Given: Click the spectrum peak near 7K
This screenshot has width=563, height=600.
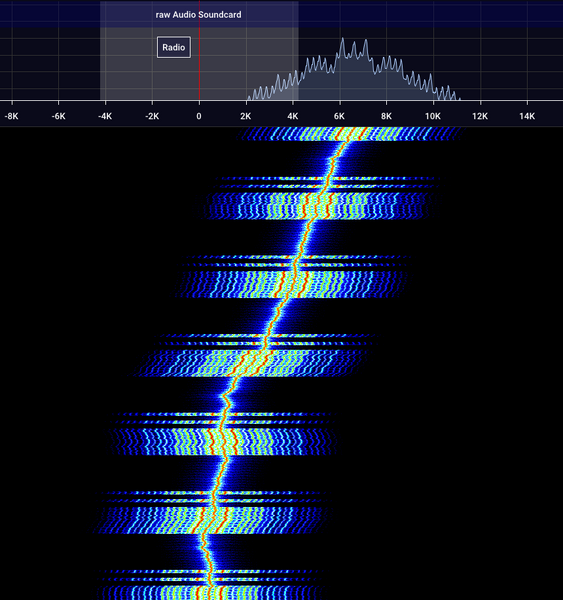Looking at the screenshot, I should tap(366, 41).
